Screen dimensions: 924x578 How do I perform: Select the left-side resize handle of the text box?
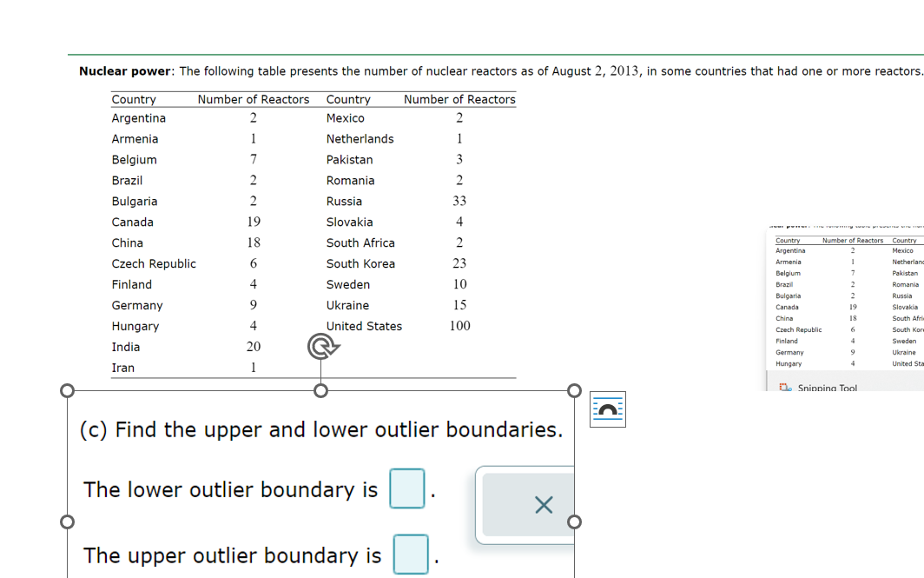coord(67,520)
